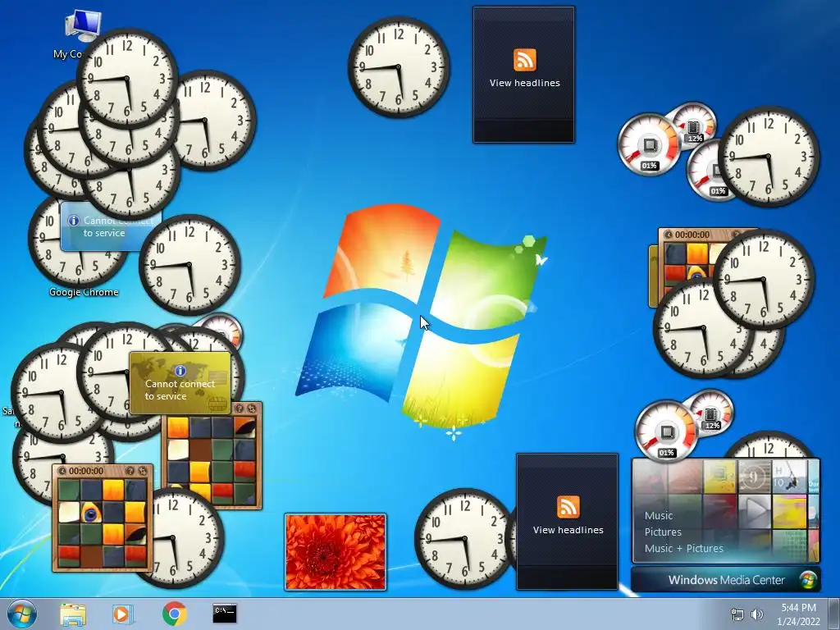Viewport: 840px width, 630px height.
Task: Click the RSS icon in the lower feed gadget
Action: 568,507
